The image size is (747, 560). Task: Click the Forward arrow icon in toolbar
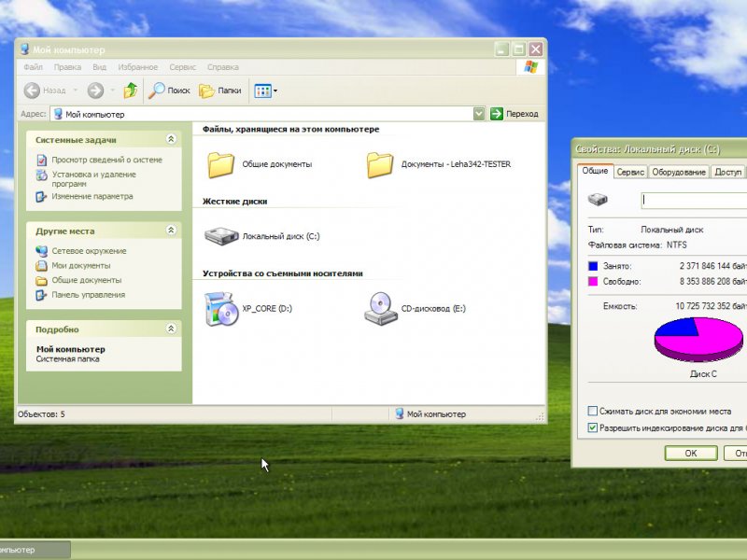(x=95, y=90)
